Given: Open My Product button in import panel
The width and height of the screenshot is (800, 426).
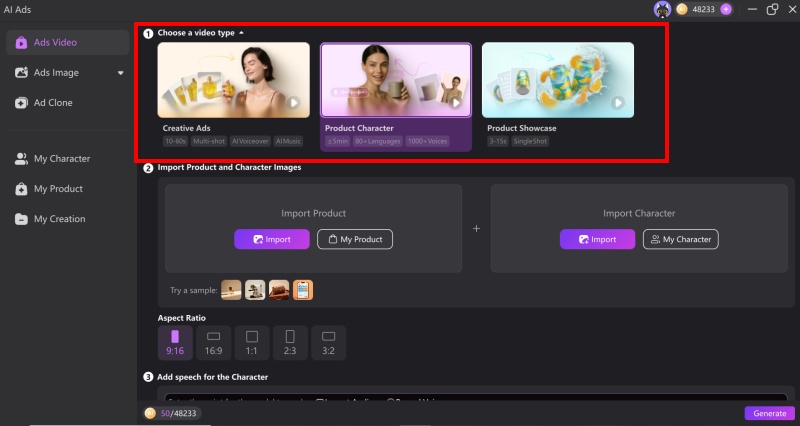Looking at the screenshot, I should coord(355,239).
